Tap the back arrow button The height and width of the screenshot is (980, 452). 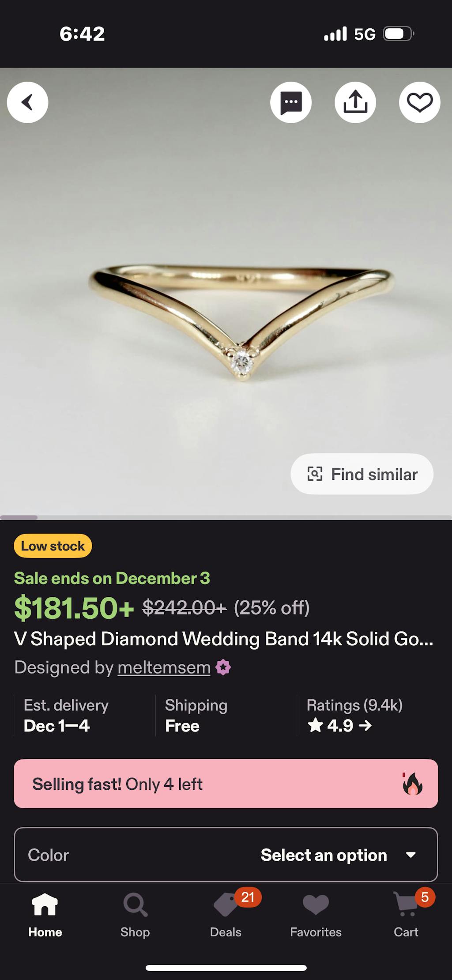pyautogui.click(x=27, y=102)
